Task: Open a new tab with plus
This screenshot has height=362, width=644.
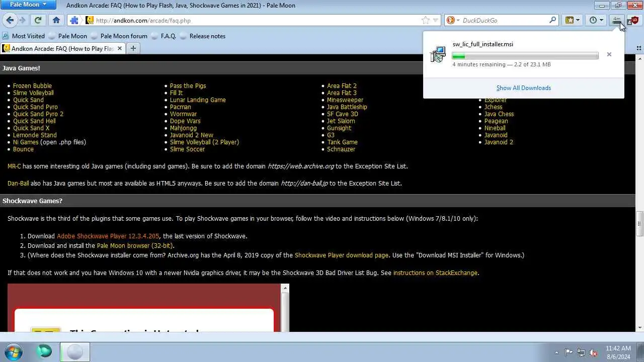Action: click(x=133, y=48)
